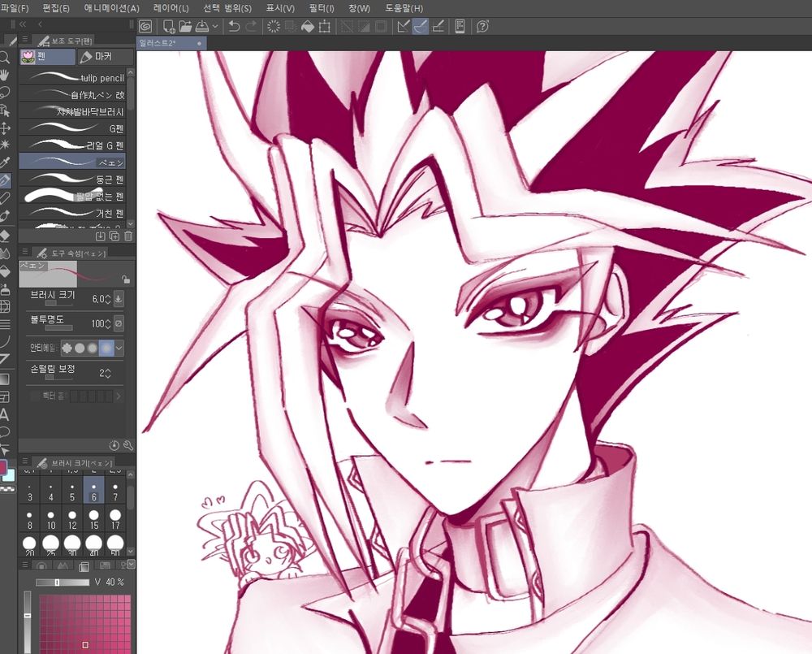Click the Clip Studio spiral logo icon

point(145,26)
